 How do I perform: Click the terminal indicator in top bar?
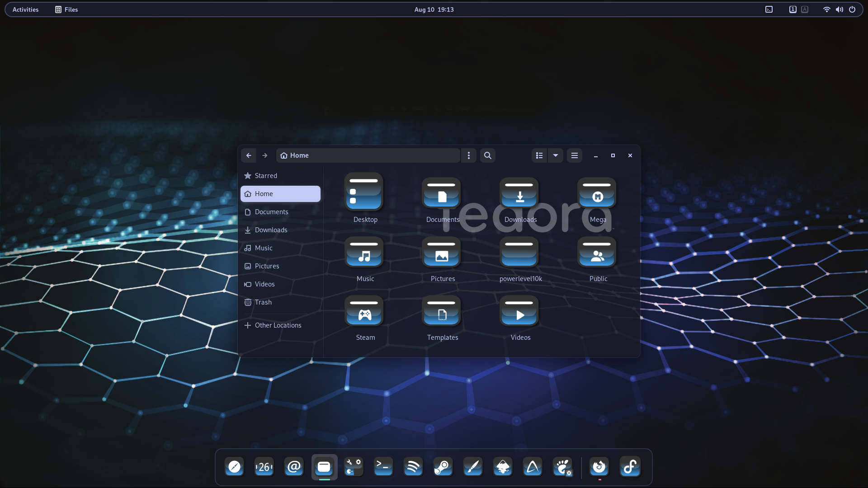pyautogui.click(x=769, y=9)
